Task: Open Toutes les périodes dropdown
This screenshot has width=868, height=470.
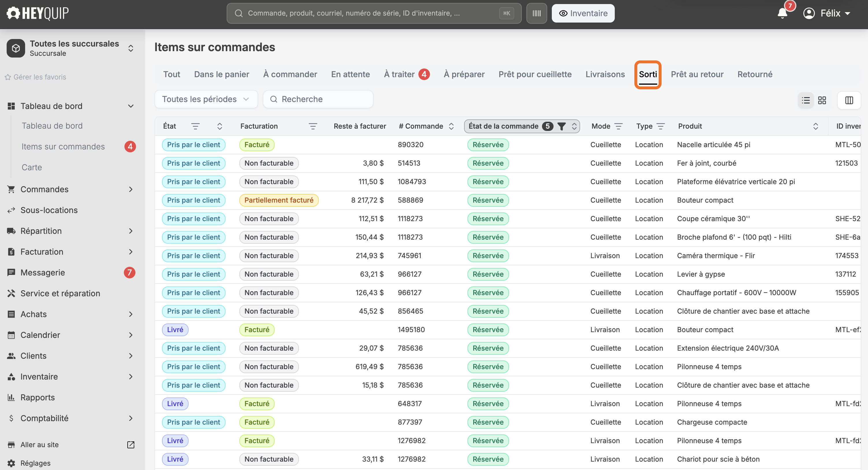Action: pos(206,99)
